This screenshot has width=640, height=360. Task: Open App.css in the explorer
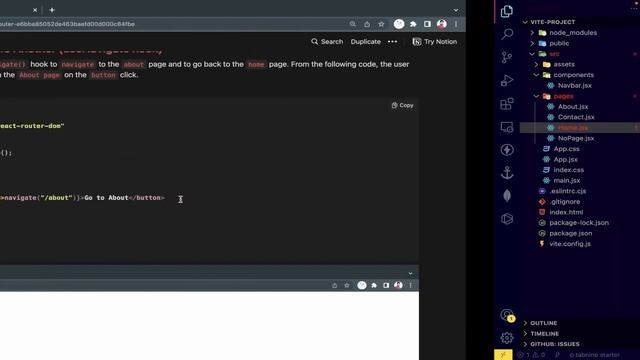click(x=567, y=149)
